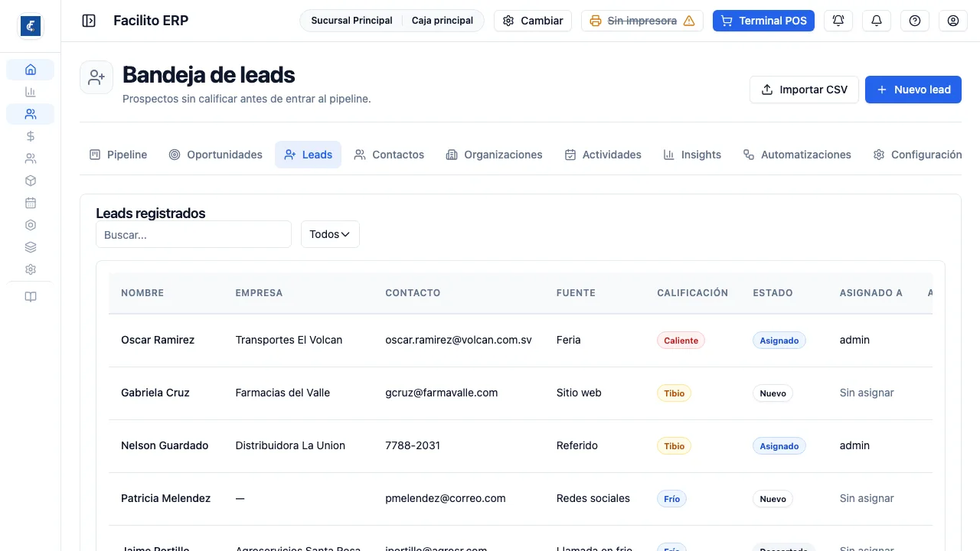The height and width of the screenshot is (551, 980).
Task: Open the calendar sidebar icon
Action: click(31, 203)
